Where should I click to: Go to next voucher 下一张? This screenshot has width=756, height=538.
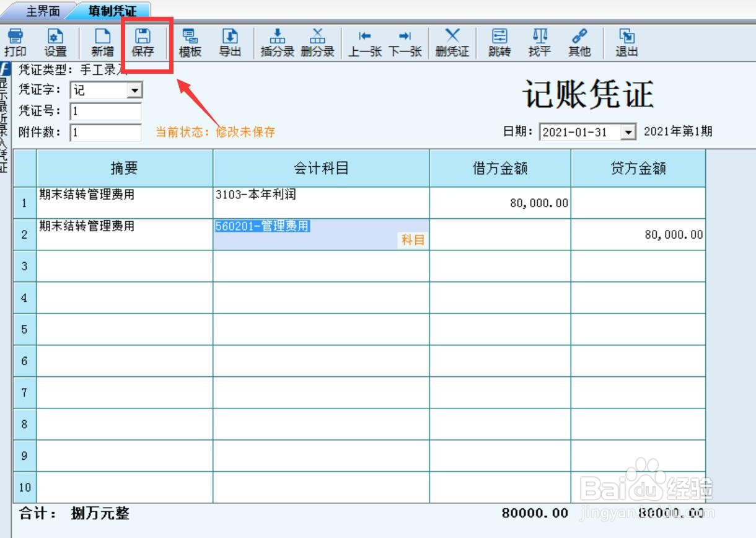[x=405, y=43]
